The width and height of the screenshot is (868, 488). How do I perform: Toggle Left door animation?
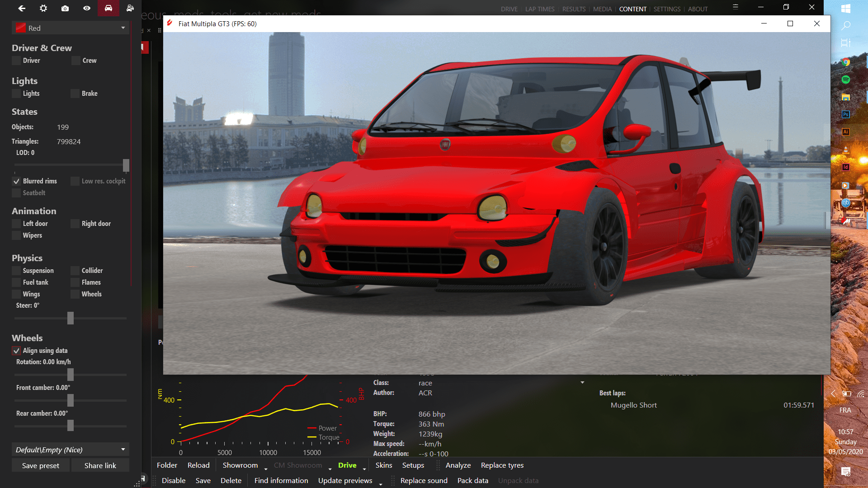[x=16, y=224]
